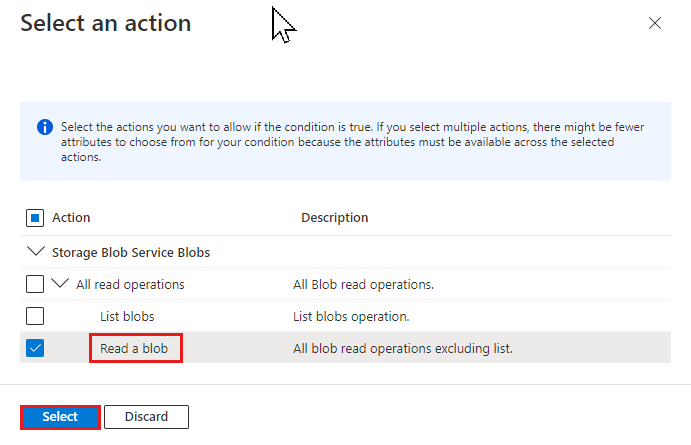Click the Description column header
Image resolution: width=691 pixels, height=445 pixels.
334,218
